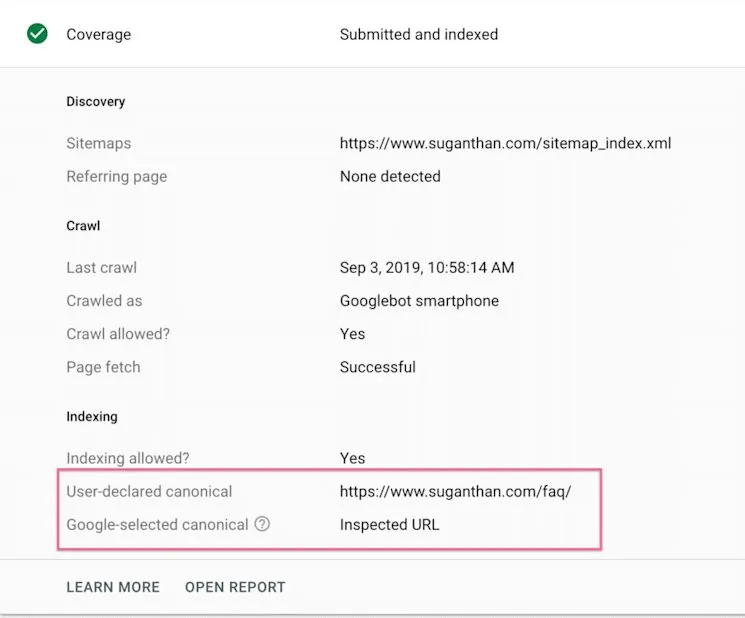This screenshot has height=618, width=745.
Task: Click the OPEN REPORT button
Action: [235, 587]
